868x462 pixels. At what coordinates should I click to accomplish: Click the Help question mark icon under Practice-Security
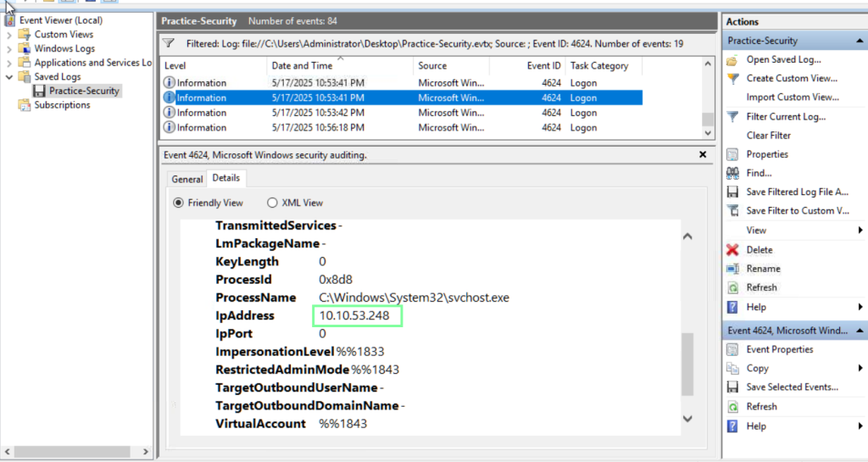coord(732,307)
